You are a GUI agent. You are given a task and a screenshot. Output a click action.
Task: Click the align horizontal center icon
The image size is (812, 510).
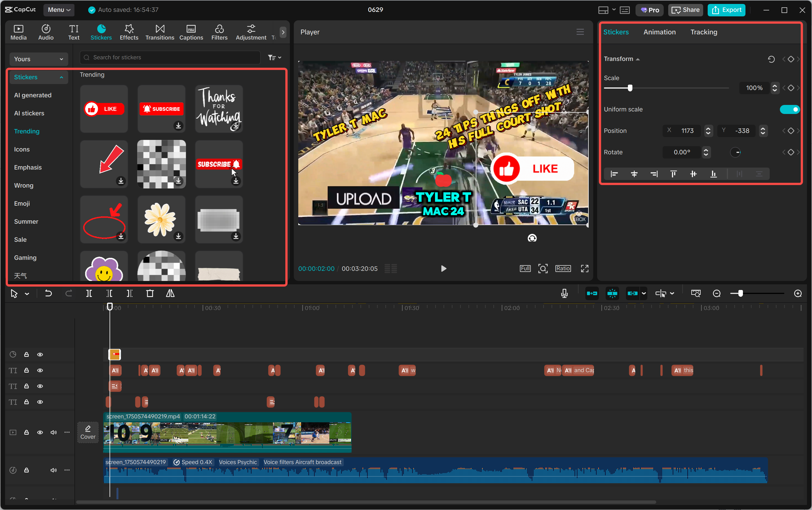[634, 174]
